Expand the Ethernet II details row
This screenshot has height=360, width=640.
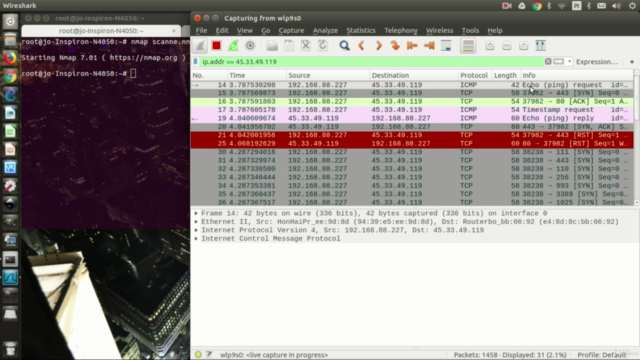pos(196,222)
